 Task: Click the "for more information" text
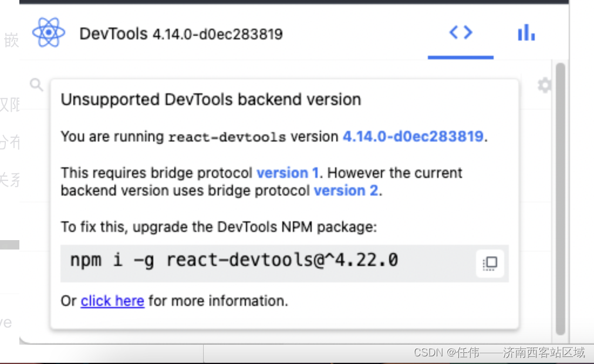pyautogui.click(x=218, y=301)
